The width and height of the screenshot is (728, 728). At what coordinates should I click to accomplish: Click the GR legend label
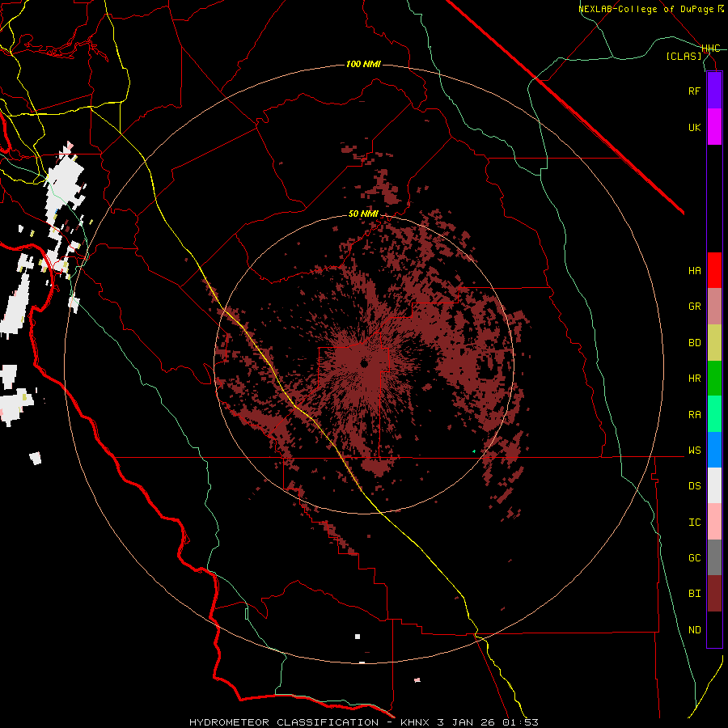[x=694, y=307]
